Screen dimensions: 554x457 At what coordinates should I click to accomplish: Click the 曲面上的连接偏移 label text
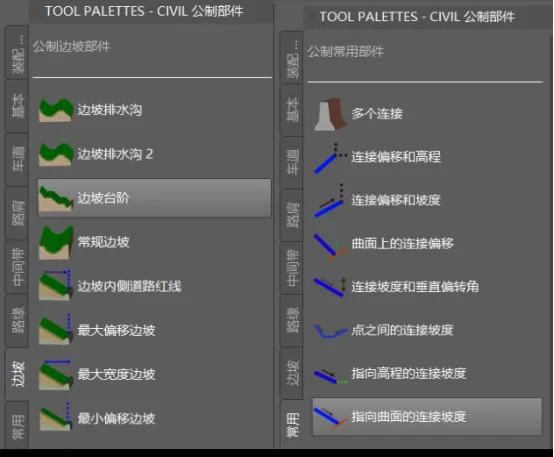click(402, 244)
